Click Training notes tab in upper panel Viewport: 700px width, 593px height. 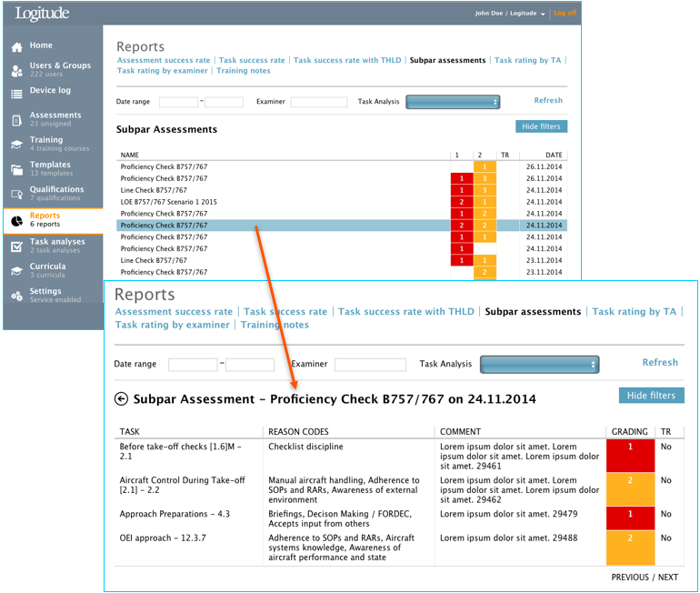tap(244, 71)
